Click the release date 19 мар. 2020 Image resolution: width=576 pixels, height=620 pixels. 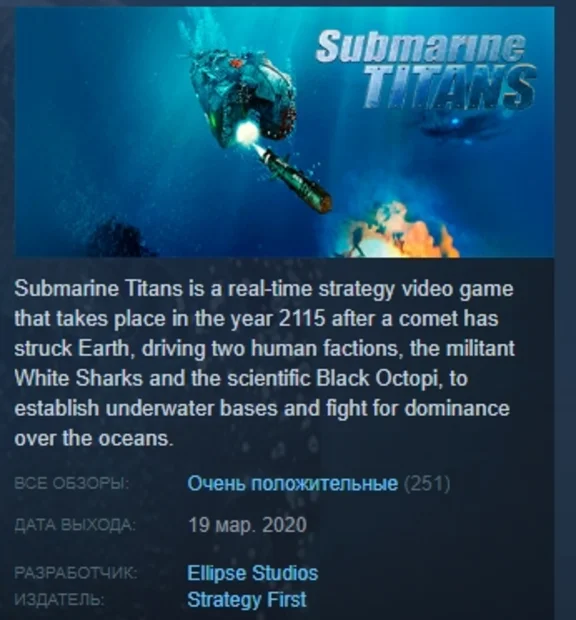[247, 525]
